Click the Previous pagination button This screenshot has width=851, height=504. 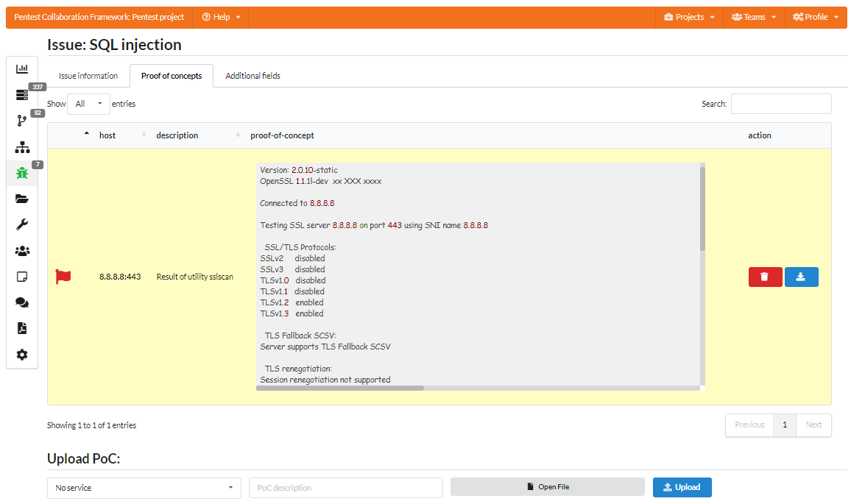click(x=749, y=425)
